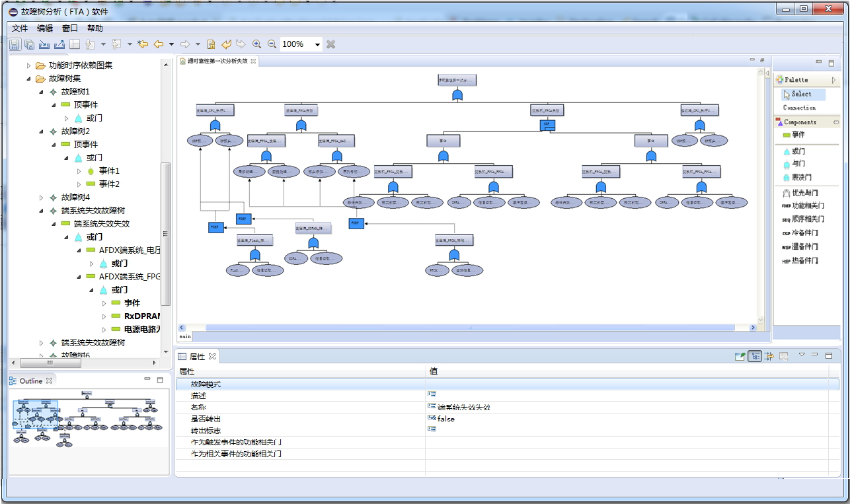
Task: Open the 窗口 menu
Action: pos(70,28)
